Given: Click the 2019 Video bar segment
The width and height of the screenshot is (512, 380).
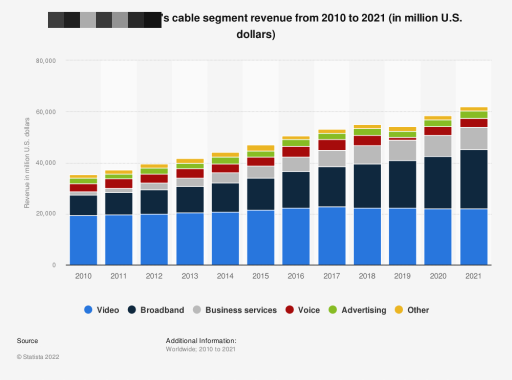Looking at the screenshot, I should 402,237.
